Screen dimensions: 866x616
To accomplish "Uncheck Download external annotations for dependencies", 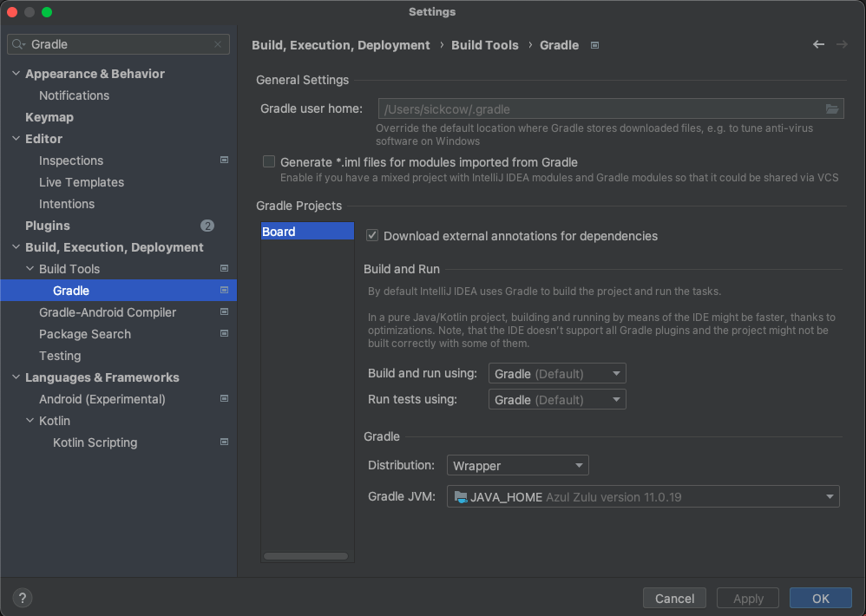I will point(372,236).
